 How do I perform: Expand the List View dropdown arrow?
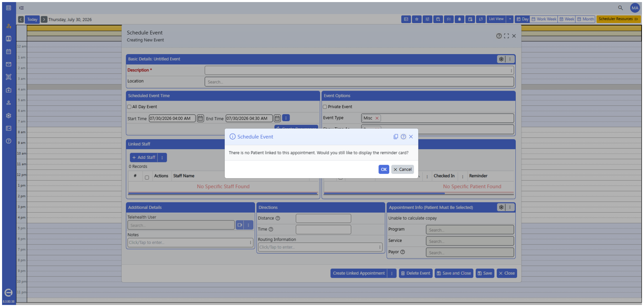[510, 19]
